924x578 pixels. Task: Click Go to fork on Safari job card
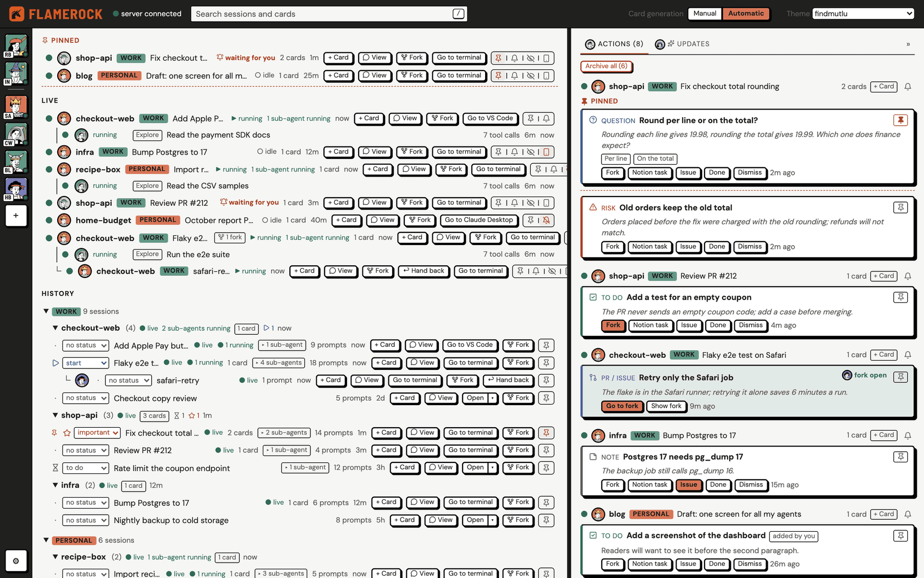tap(622, 406)
